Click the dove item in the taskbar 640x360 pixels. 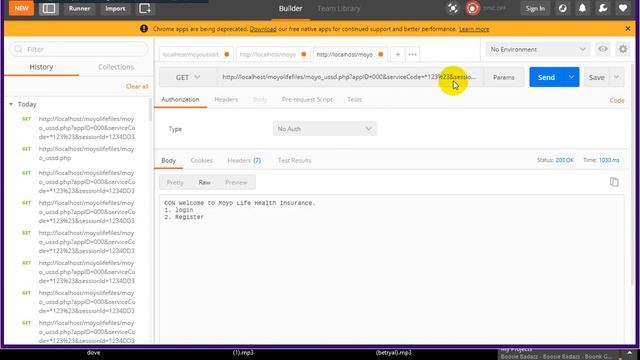[93, 353]
